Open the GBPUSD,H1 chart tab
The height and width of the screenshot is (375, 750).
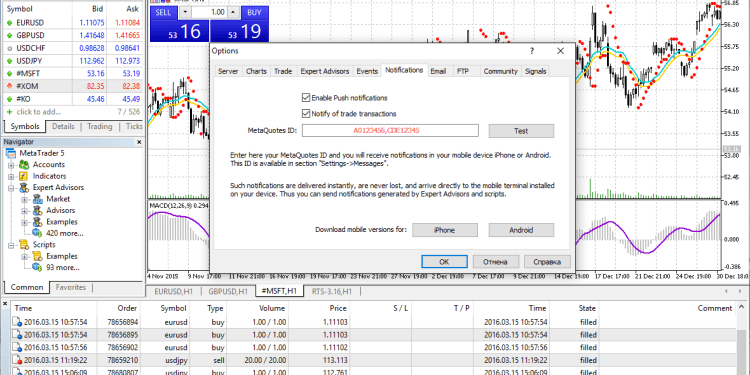pyautogui.click(x=228, y=291)
